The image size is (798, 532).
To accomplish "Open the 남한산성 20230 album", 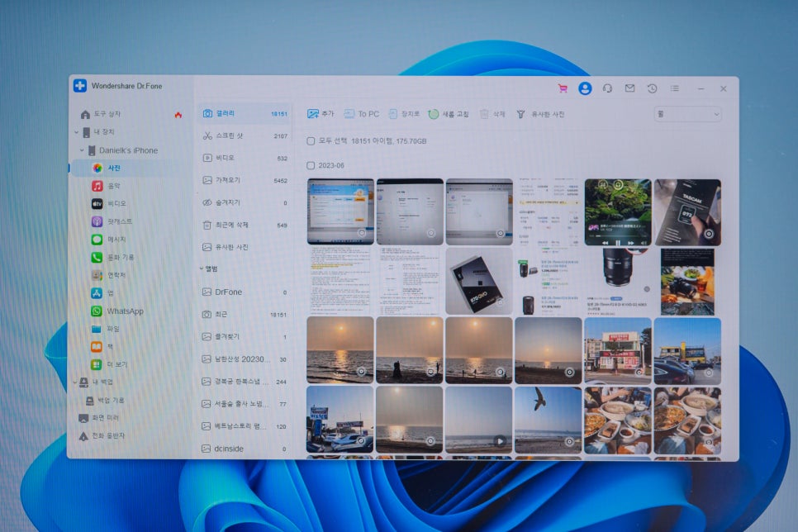I will point(245,359).
